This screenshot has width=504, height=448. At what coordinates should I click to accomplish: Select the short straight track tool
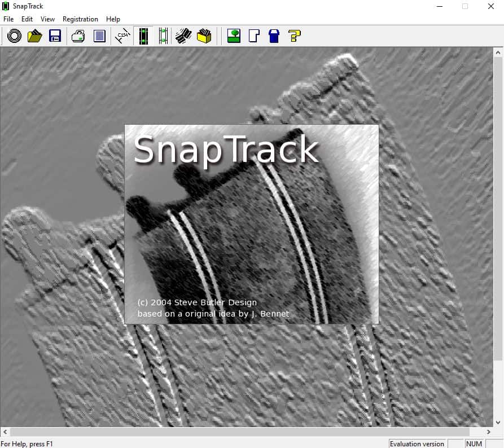pyautogui.click(x=162, y=36)
